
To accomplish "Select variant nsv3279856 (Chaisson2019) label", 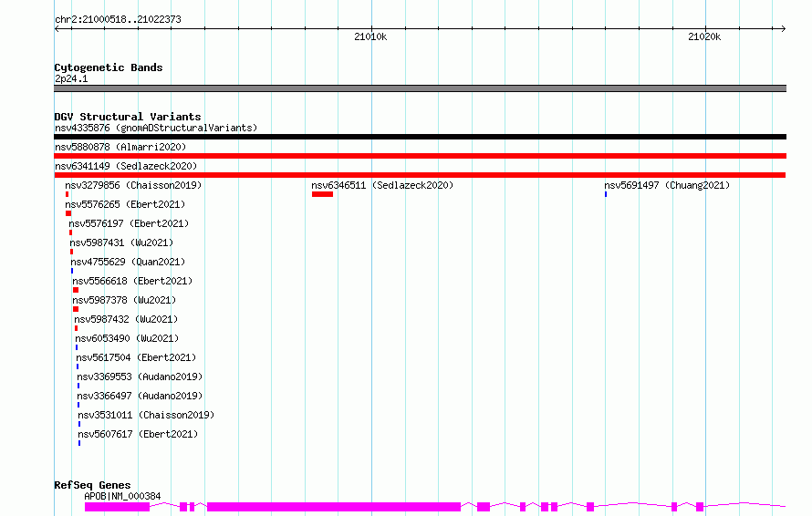I will point(133,185).
